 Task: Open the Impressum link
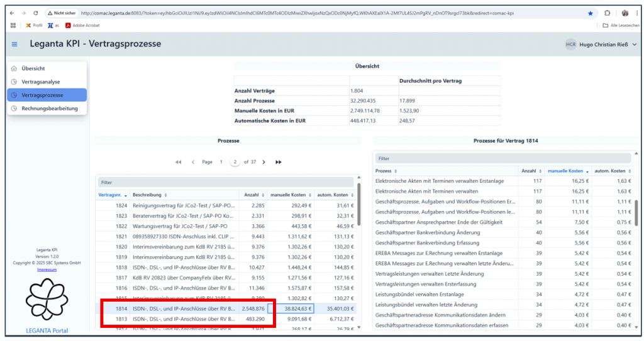[47, 269]
